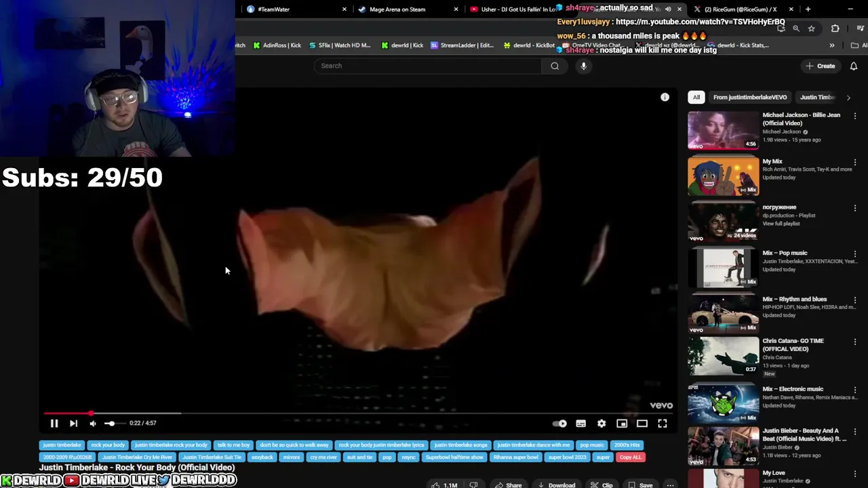Screen dimensions: 868x488
Task: Mute the video volume speaker icon
Action: pyautogui.click(x=93, y=423)
